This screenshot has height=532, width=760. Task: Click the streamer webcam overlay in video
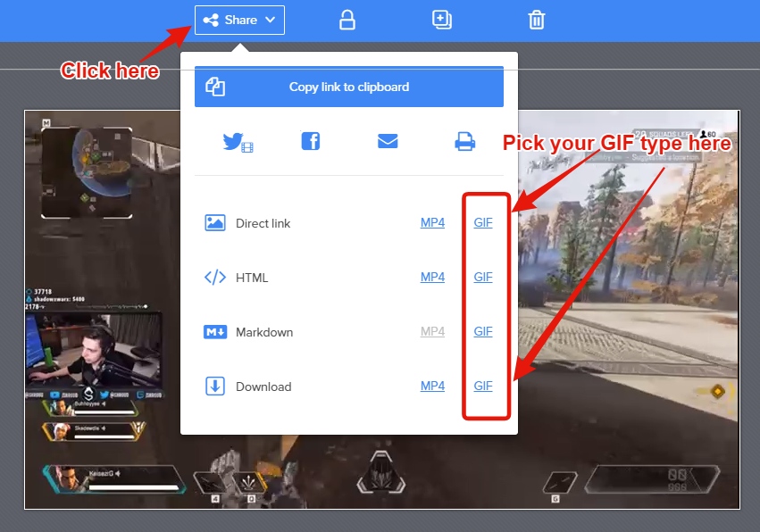pos(94,350)
